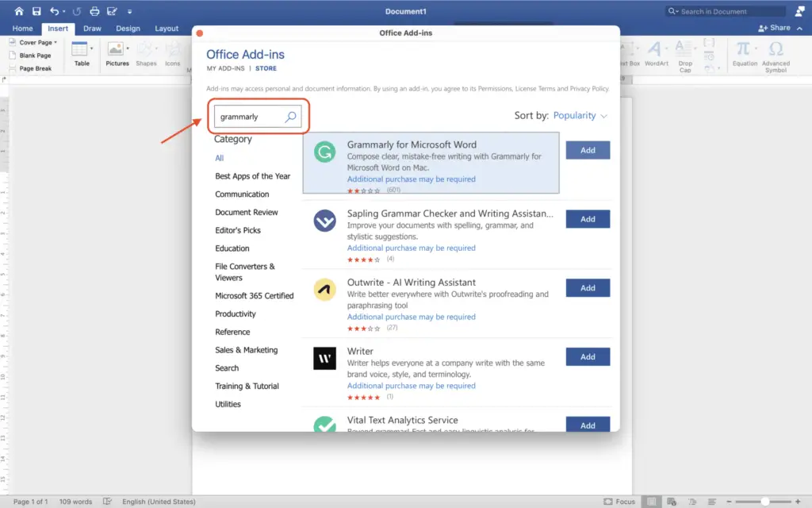Expand the Cover Page dropdown arrow

tap(56, 43)
